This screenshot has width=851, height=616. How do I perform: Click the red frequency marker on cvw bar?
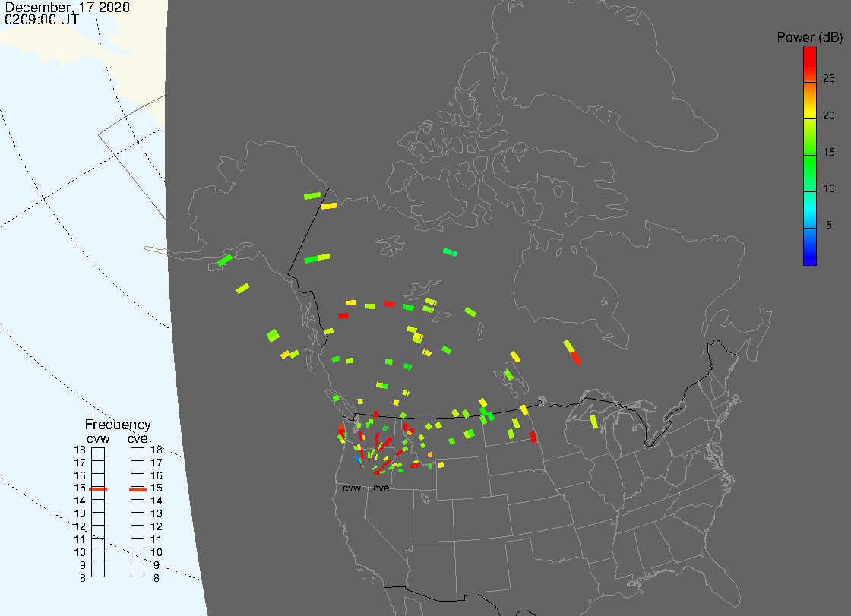pyautogui.click(x=98, y=489)
